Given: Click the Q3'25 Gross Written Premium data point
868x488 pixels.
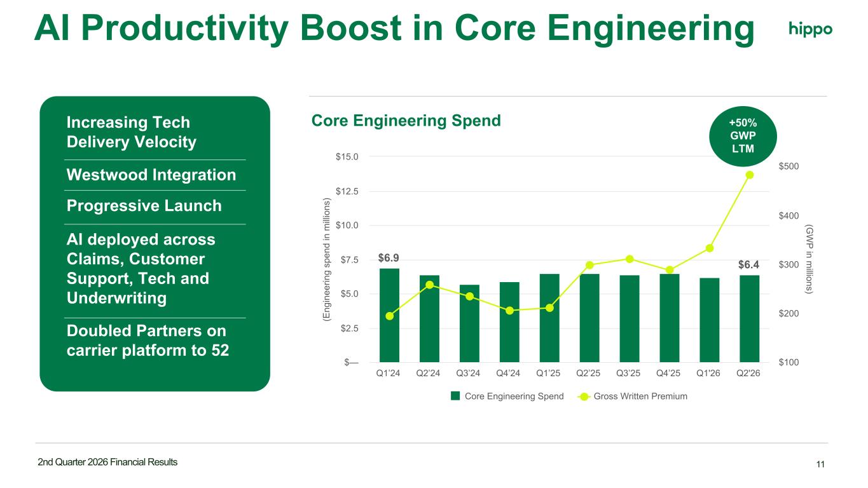Looking at the screenshot, I should pyautogui.click(x=630, y=259).
